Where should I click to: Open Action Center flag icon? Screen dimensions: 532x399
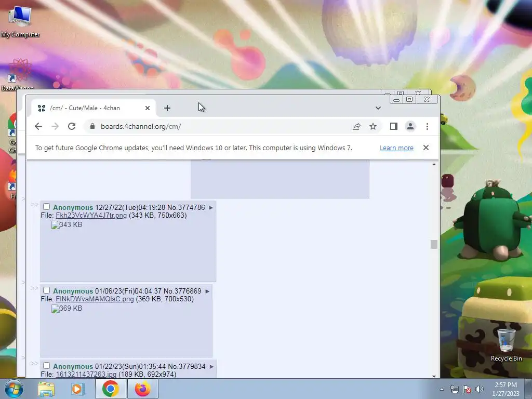tap(467, 390)
